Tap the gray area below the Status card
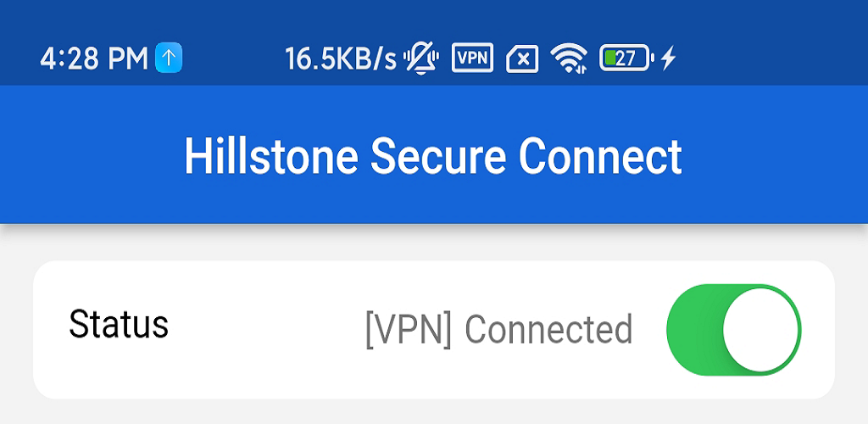 click(433, 412)
